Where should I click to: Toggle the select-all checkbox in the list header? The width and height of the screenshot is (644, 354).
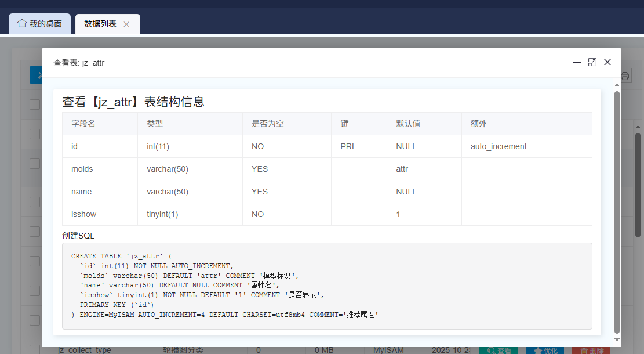tap(35, 104)
